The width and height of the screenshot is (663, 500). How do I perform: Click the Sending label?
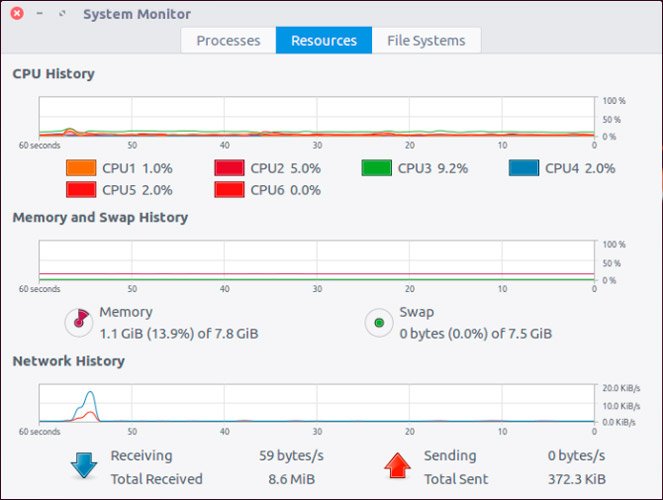click(450, 456)
